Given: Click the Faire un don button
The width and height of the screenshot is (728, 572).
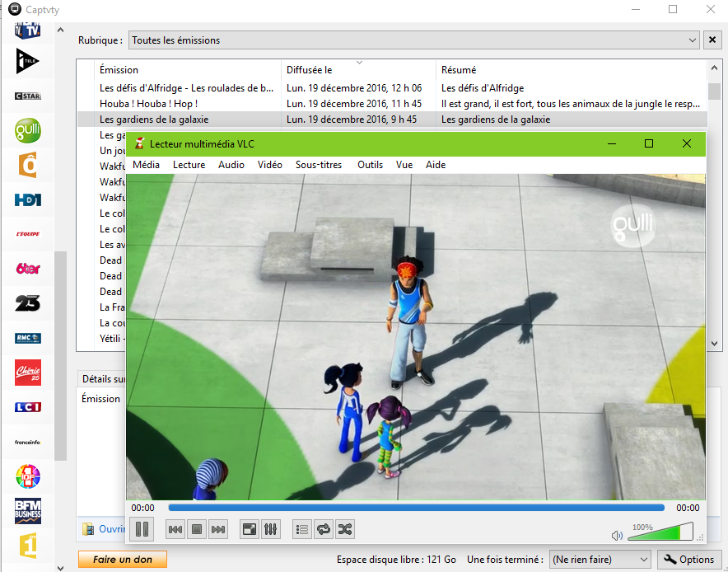Looking at the screenshot, I should click(123, 560).
